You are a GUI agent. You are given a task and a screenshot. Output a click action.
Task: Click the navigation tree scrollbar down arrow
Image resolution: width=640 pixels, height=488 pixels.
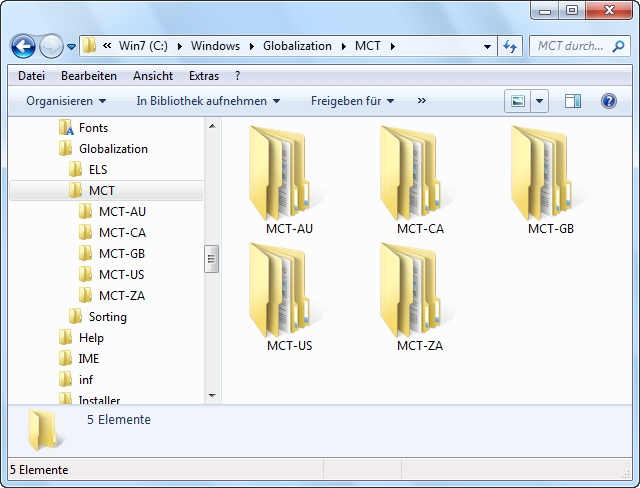coord(211,395)
